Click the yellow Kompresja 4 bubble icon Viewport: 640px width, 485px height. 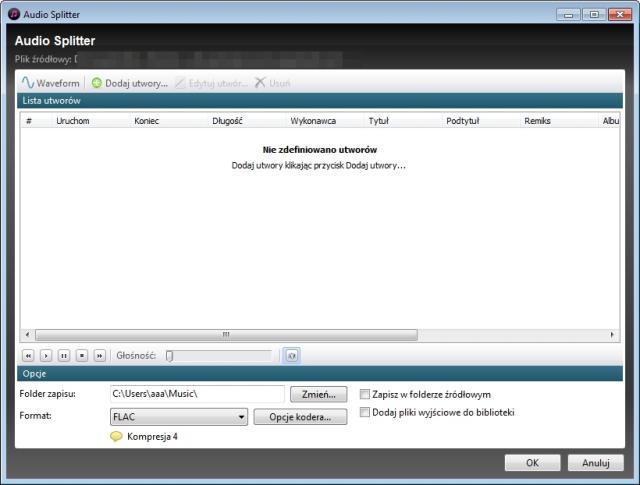[117, 437]
